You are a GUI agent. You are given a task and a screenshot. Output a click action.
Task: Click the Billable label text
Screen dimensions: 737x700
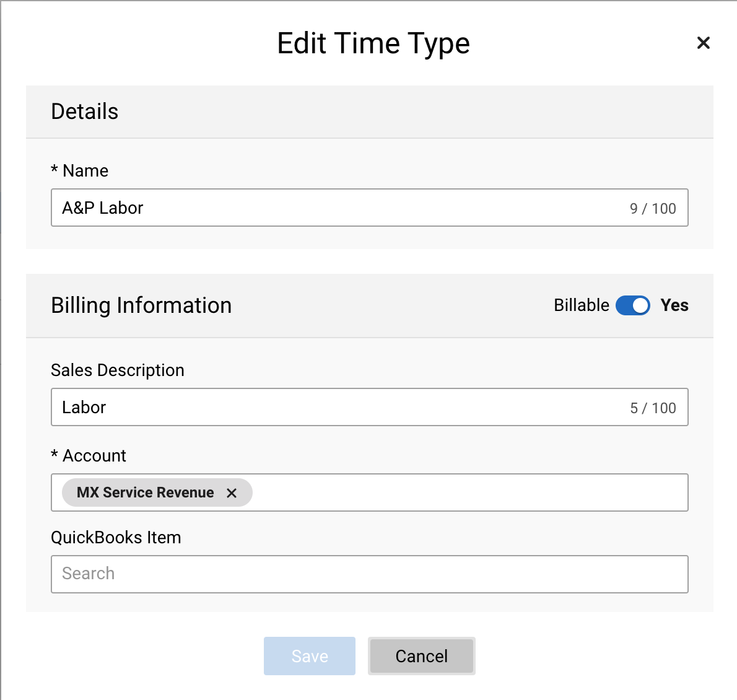(x=582, y=305)
